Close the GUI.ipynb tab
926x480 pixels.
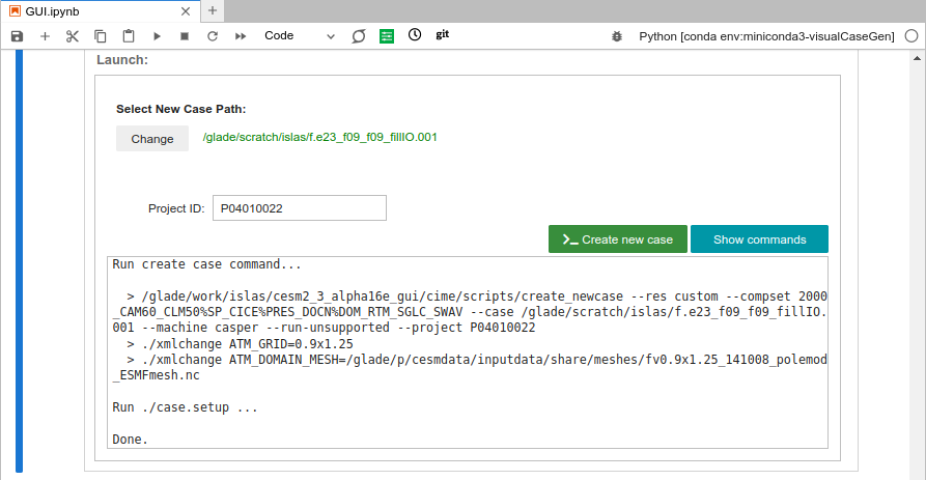185,11
